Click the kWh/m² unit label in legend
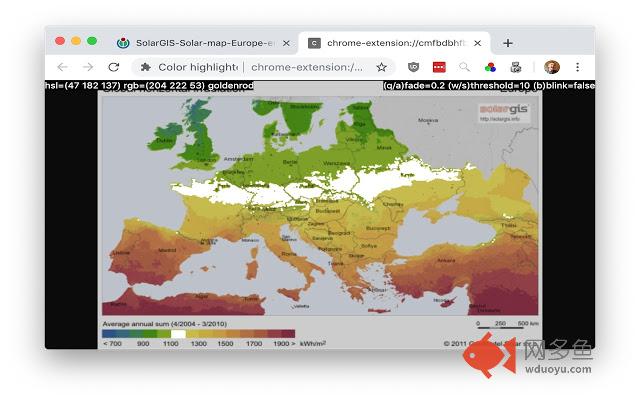 313,344
